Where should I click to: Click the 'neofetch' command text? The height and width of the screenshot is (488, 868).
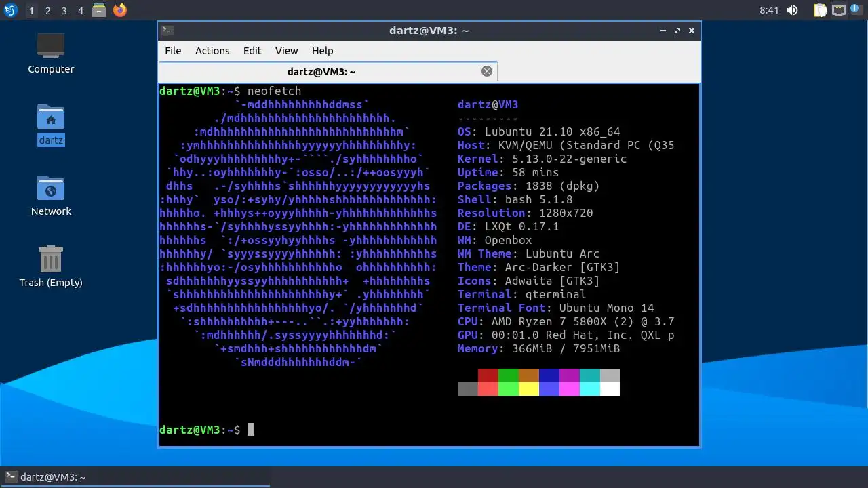point(274,91)
